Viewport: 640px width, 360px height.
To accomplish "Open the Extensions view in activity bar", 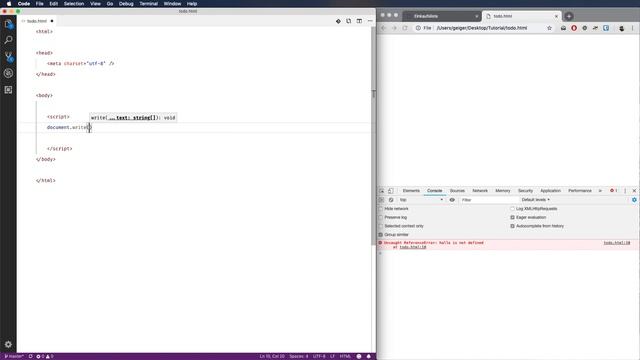I will (8, 90).
